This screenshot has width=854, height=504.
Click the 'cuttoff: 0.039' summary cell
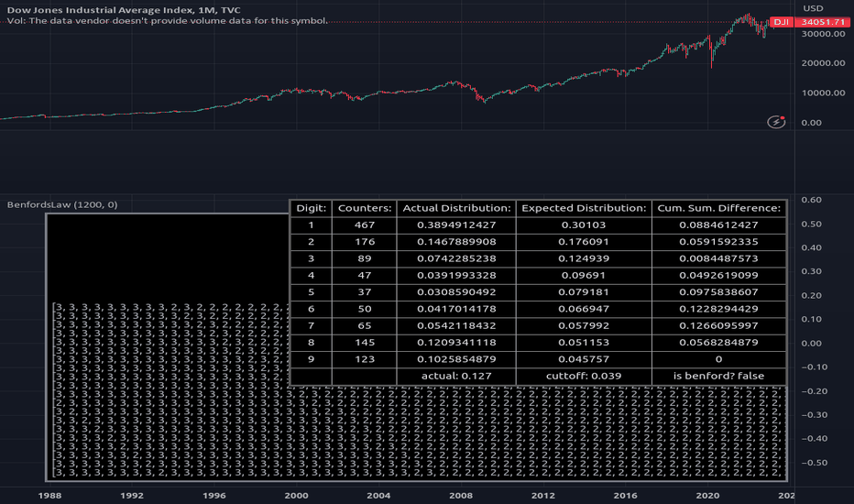(x=584, y=376)
